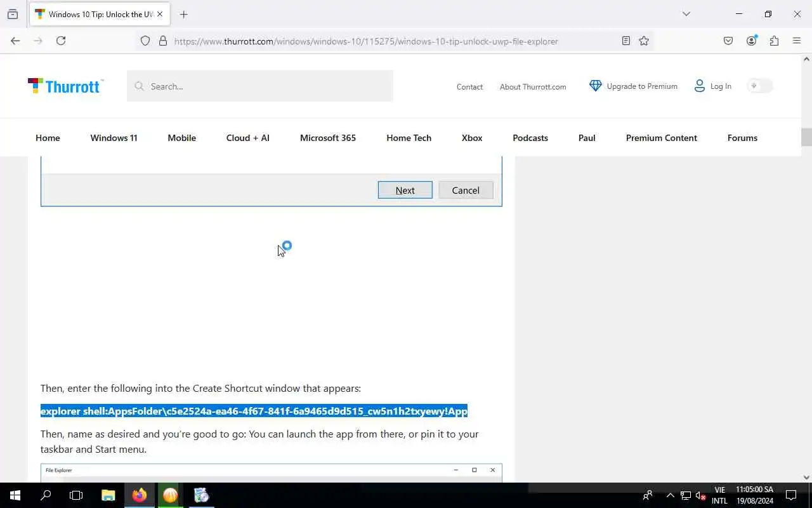Click the search magnifier icon in site search
This screenshot has height=508, width=812.
pos(139,86)
